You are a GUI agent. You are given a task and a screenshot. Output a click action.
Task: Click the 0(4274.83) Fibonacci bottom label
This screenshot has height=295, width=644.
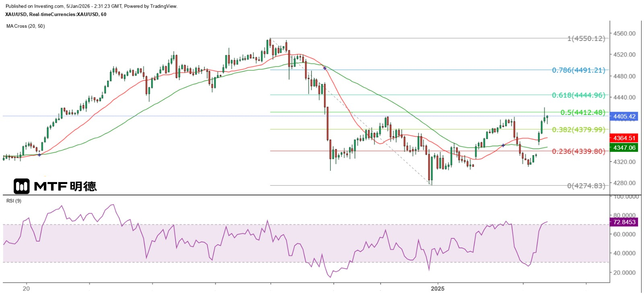586,186
